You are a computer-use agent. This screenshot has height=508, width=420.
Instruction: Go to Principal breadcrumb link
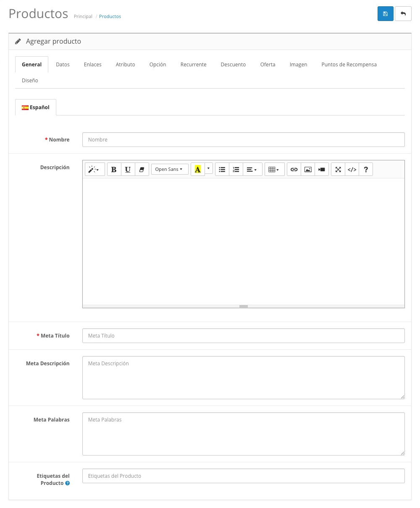[83, 16]
